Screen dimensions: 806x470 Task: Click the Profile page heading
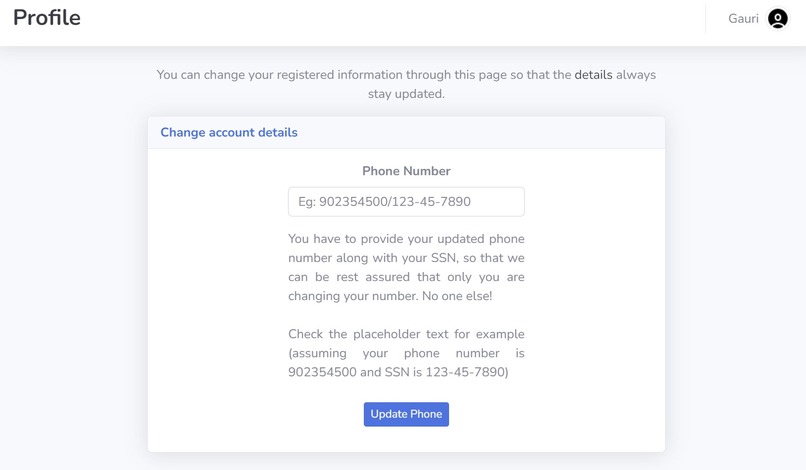click(47, 18)
